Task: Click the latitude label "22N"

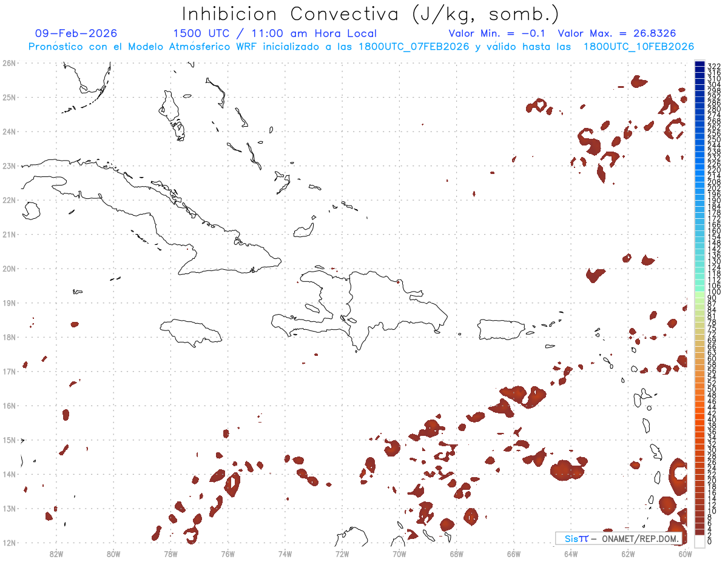Action: [x=8, y=200]
